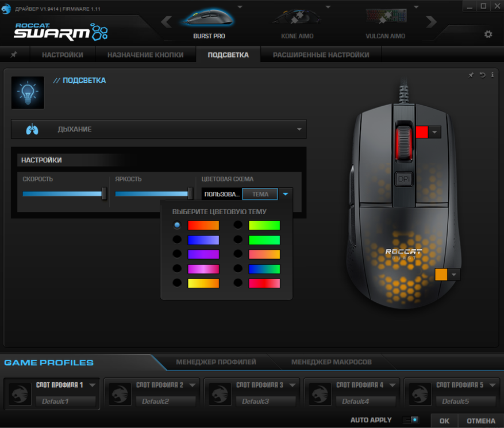Select the Подсветка tab
Viewport: 504px width, 428px height.
[x=228, y=55]
